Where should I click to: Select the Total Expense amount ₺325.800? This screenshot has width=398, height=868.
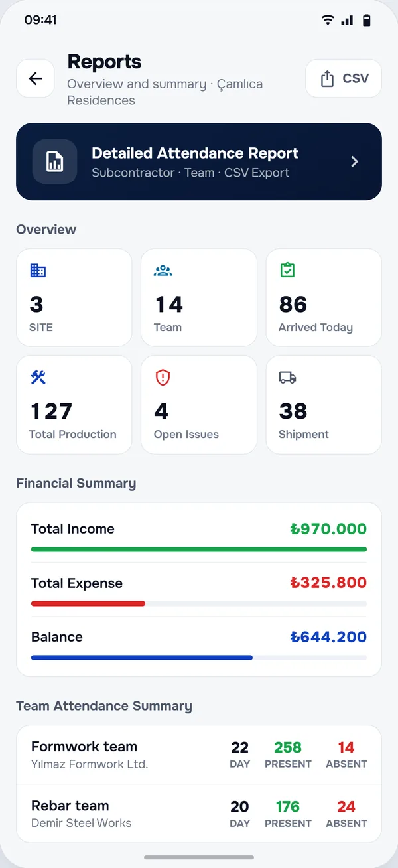pyautogui.click(x=328, y=583)
